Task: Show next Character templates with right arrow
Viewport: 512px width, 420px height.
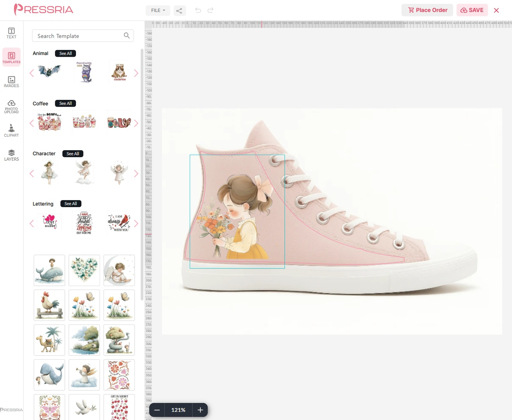Action: point(136,173)
